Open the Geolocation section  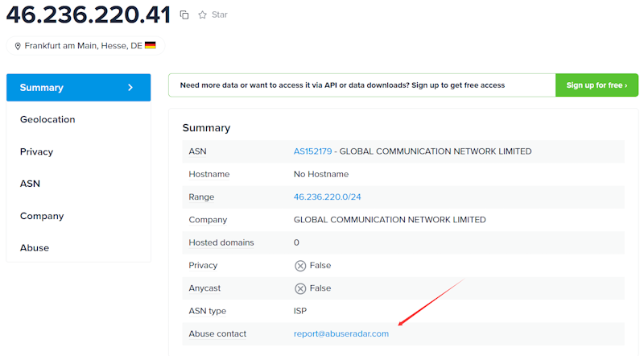point(47,119)
